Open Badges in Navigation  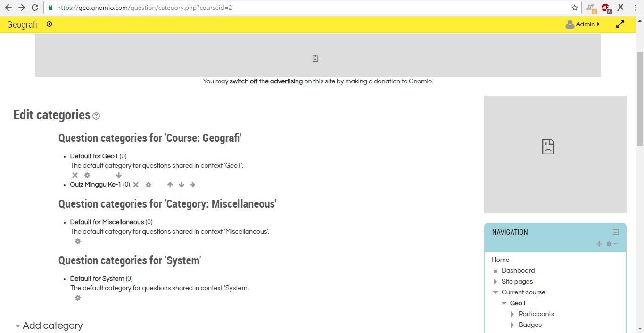point(530,325)
